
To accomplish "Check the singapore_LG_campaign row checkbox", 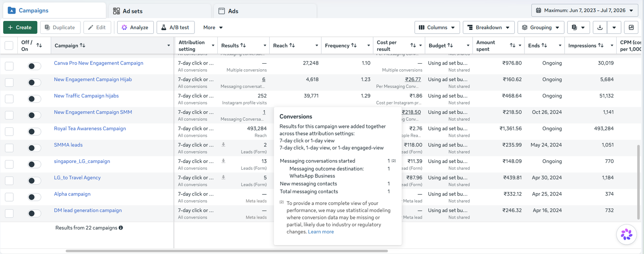I will [9, 164].
